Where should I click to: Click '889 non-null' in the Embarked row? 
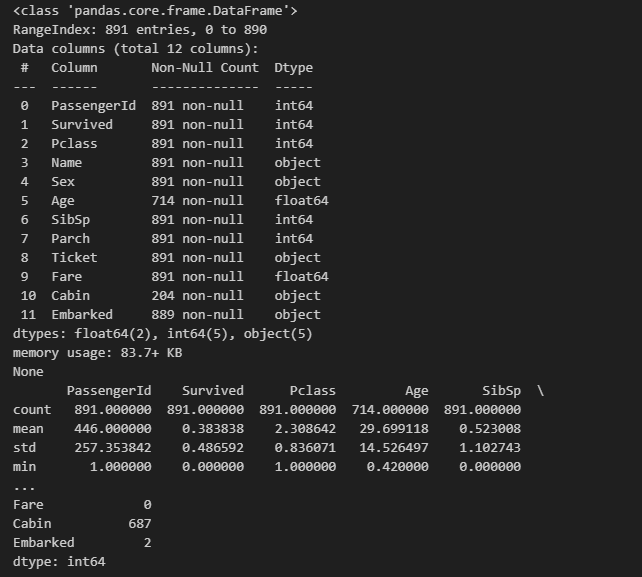197,315
